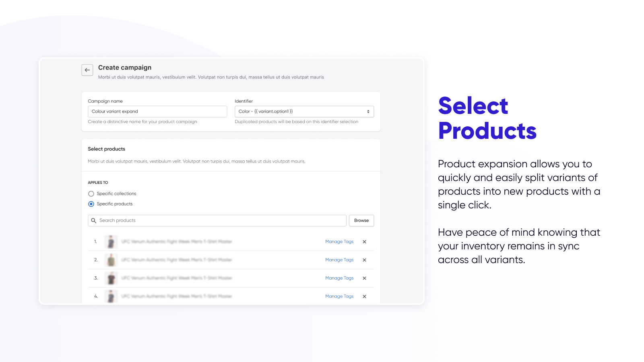This screenshot has height=362, width=644.
Task: Edit the Campaign name field
Action: point(157,111)
